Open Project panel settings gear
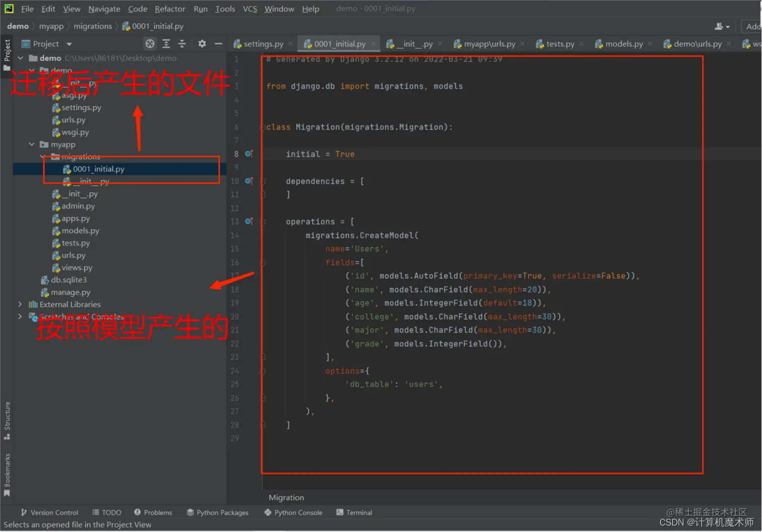The image size is (762, 532). 202,44
